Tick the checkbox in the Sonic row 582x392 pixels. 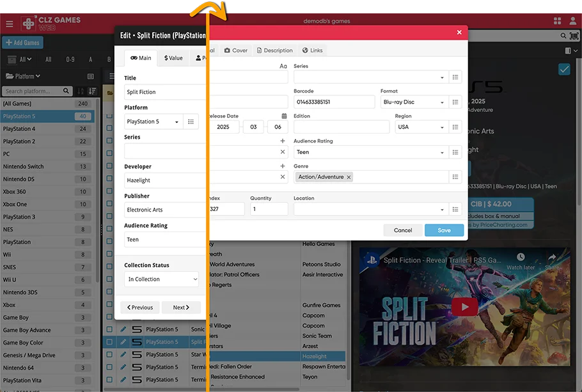coord(109,329)
